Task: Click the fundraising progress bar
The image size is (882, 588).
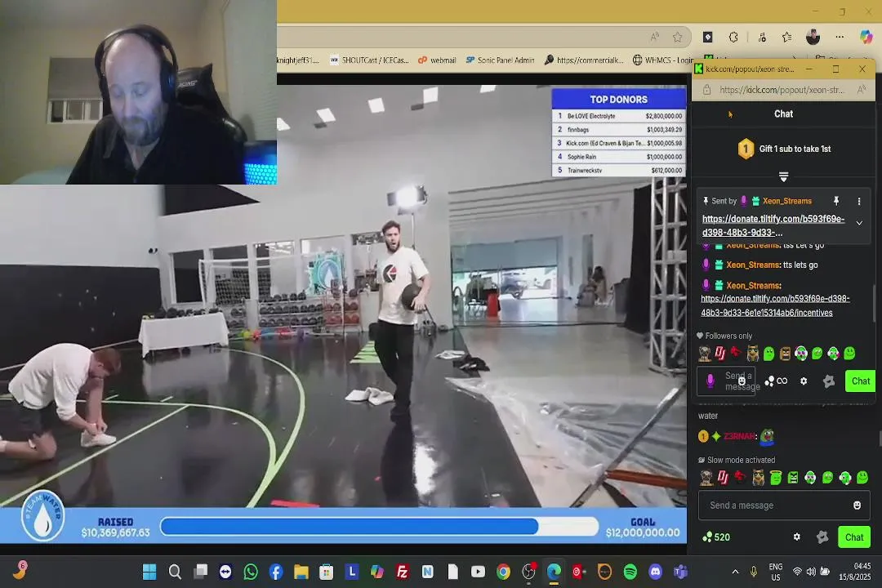Action: [x=379, y=527]
